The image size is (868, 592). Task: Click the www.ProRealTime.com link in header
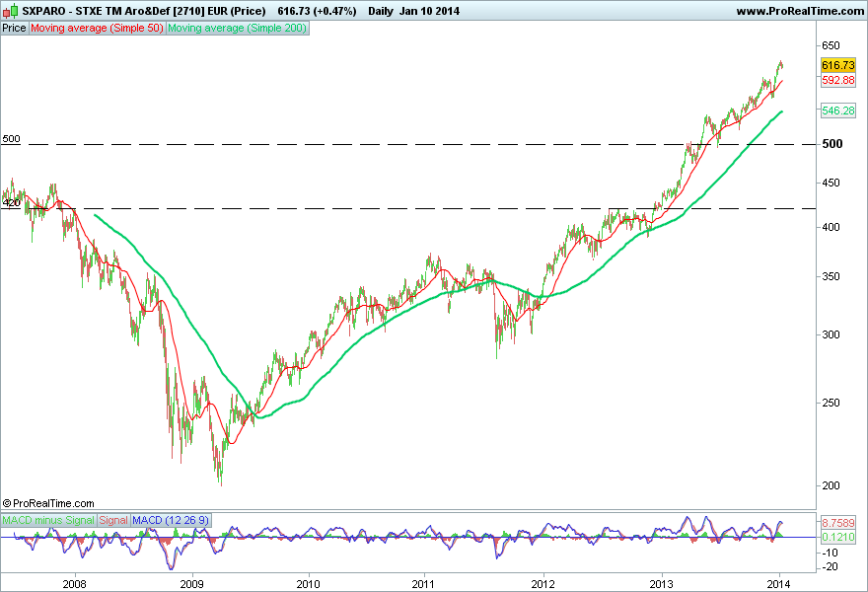point(800,11)
